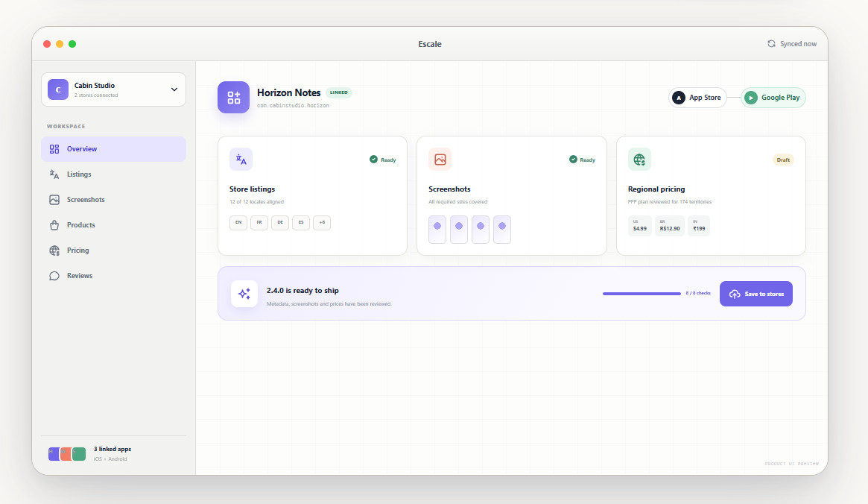Click the cloud upload icon in Save button

point(735,294)
